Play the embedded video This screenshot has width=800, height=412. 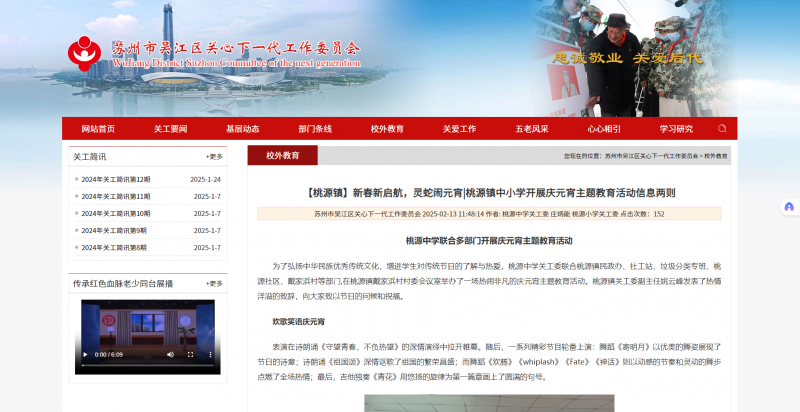click(x=84, y=354)
